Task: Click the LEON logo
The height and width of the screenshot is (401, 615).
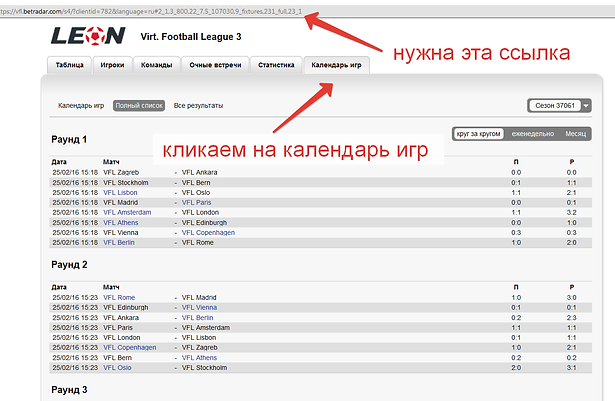Action: (x=88, y=35)
